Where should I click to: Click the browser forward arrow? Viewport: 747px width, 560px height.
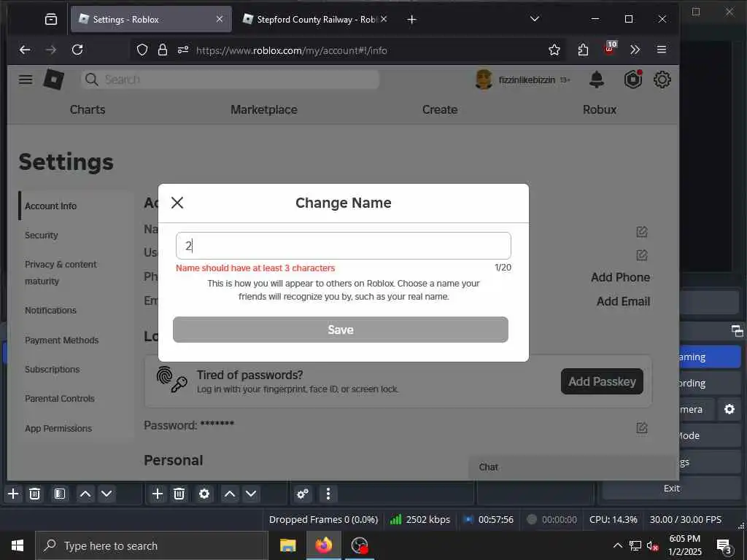click(x=51, y=50)
